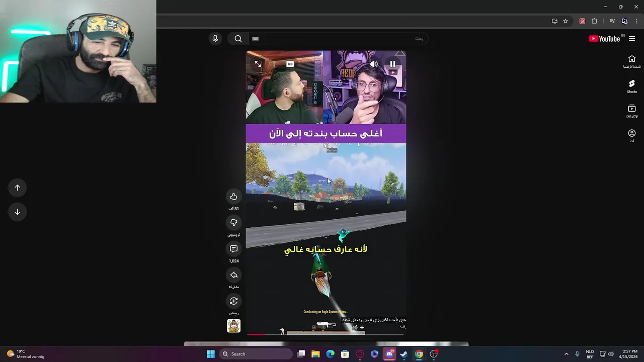
Task: Open Shorts in the YouTube sidebar
Action: coord(632,86)
